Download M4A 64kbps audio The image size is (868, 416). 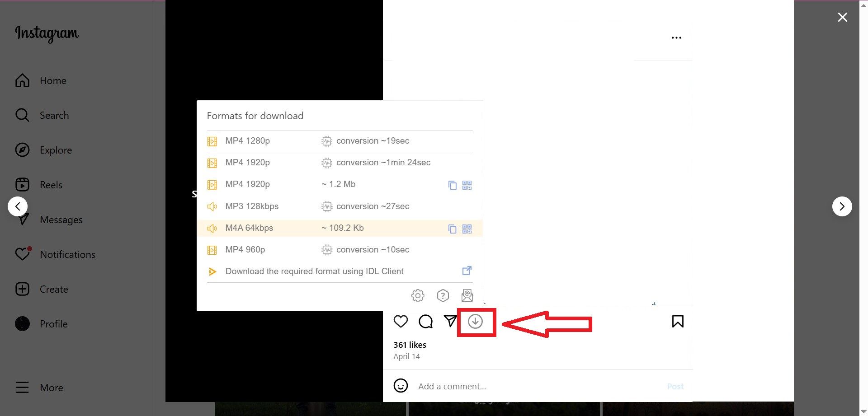pyautogui.click(x=340, y=228)
